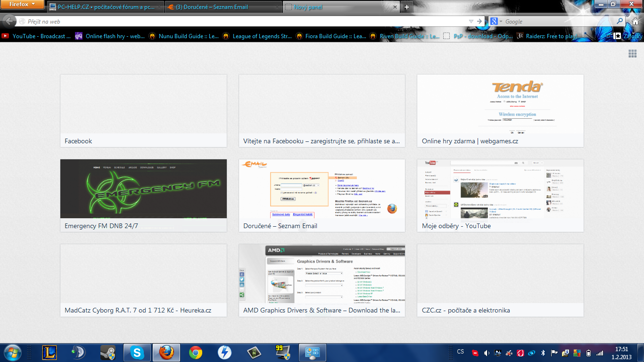Open the Nunu Build Guide bookmark
644x362 pixels.
point(183,36)
